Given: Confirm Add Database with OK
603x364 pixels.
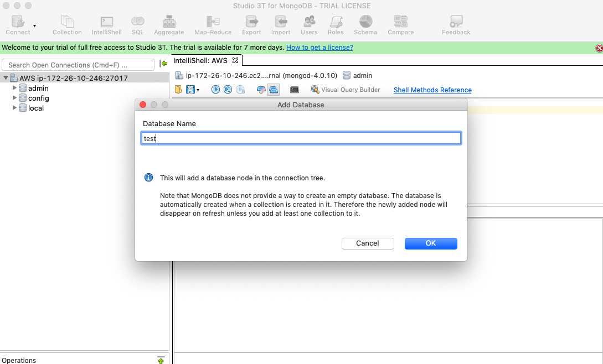Looking at the screenshot, I should tap(431, 243).
